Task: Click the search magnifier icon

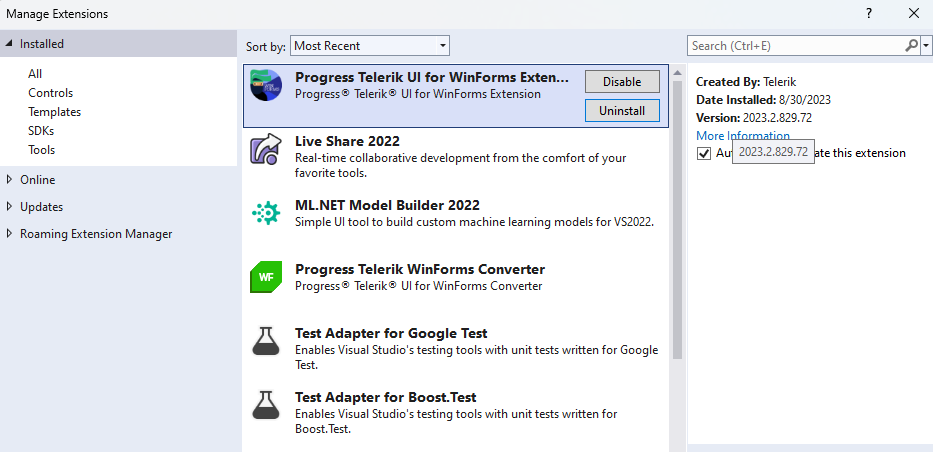Action: [911, 45]
